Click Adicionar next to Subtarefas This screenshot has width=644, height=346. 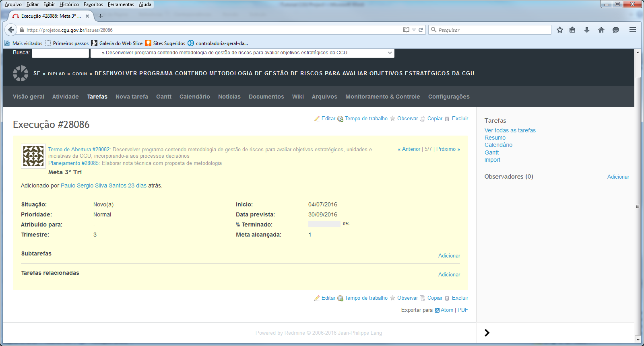pos(449,256)
